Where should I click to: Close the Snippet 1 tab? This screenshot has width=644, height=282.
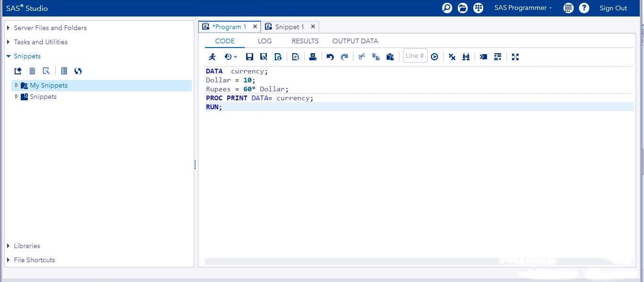[313, 27]
